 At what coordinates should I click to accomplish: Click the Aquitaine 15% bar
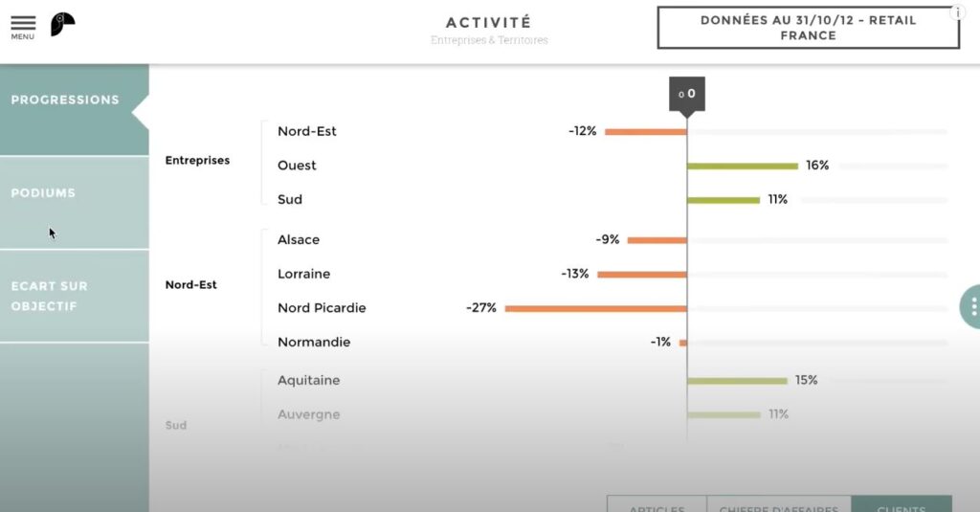click(x=737, y=381)
